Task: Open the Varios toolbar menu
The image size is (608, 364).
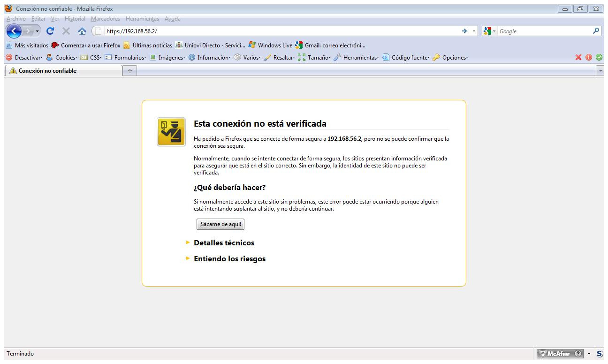Action: tap(247, 58)
